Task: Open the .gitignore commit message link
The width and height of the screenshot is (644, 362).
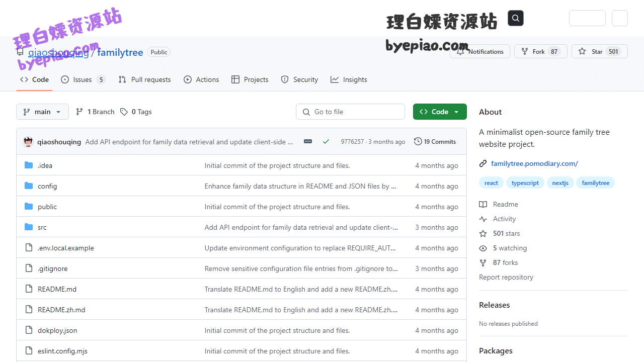Action: 301,268
